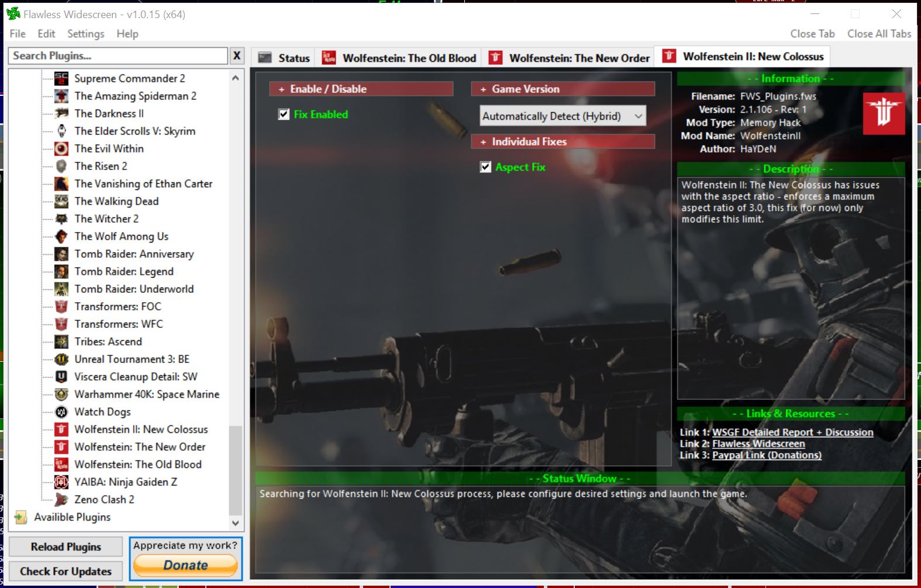Switch to Wolfenstein: The New Order tab
This screenshot has width=921, height=588.
569,58
